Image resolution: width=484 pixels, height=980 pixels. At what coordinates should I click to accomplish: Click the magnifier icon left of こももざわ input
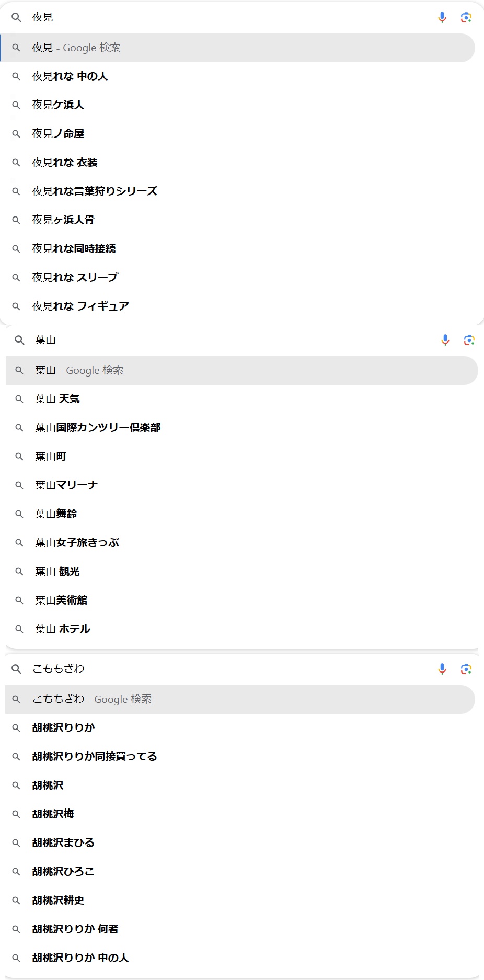[x=16, y=669]
